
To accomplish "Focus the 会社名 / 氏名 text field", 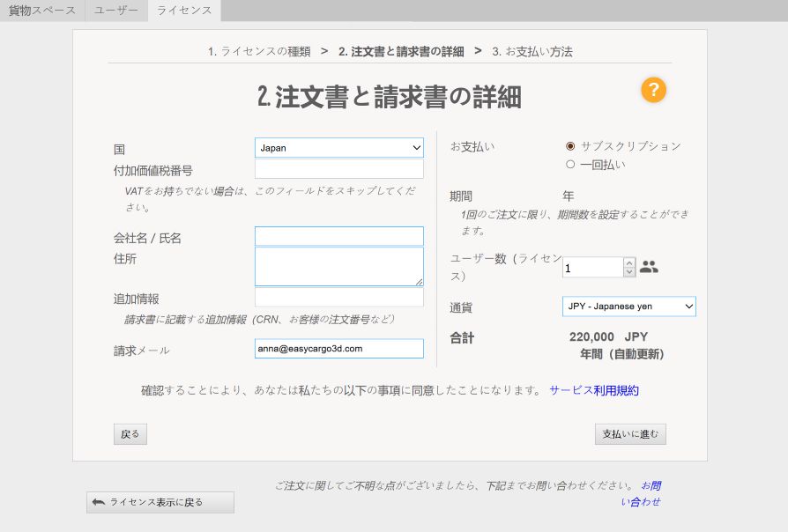I will tap(338, 236).
